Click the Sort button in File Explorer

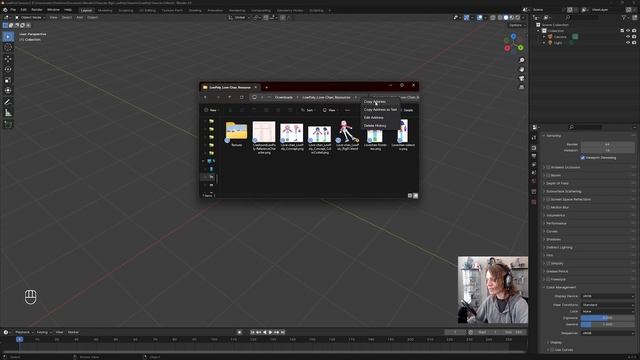(307, 110)
